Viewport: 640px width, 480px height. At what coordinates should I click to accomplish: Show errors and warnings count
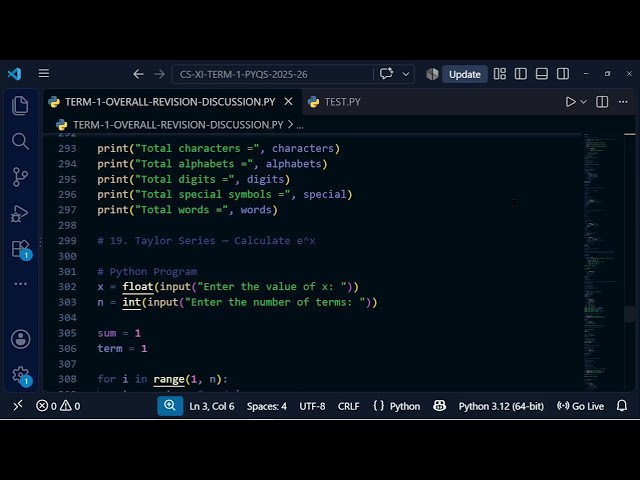tap(58, 406)
